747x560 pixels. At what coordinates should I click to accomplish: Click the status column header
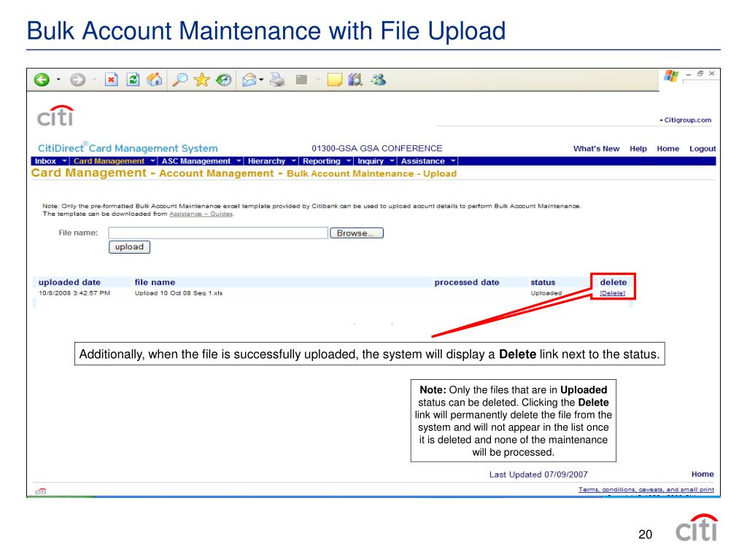tap(543, 282)
